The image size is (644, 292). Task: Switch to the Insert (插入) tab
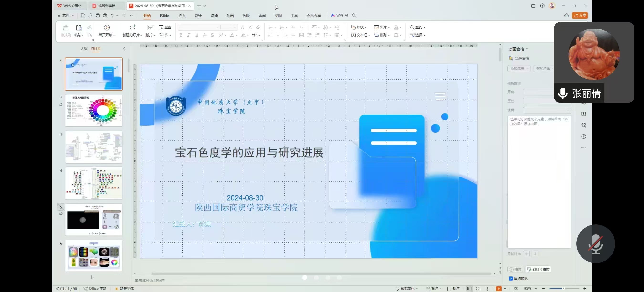[182, 16]
